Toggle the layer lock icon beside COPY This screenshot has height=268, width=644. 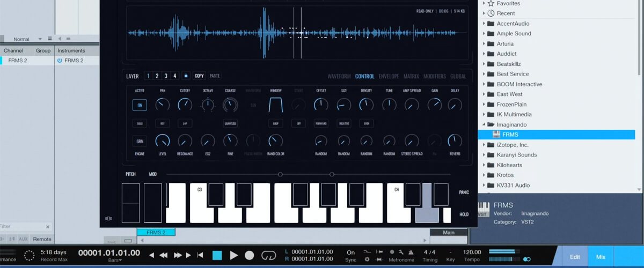(x=186, y=76)
